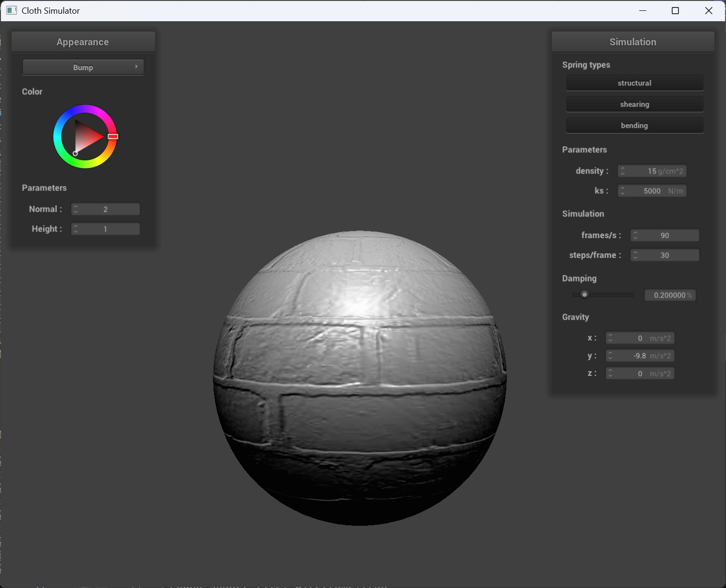Click the Damping slider handle
The width and height of the screenshot is (726, 588).
[585, 295]
